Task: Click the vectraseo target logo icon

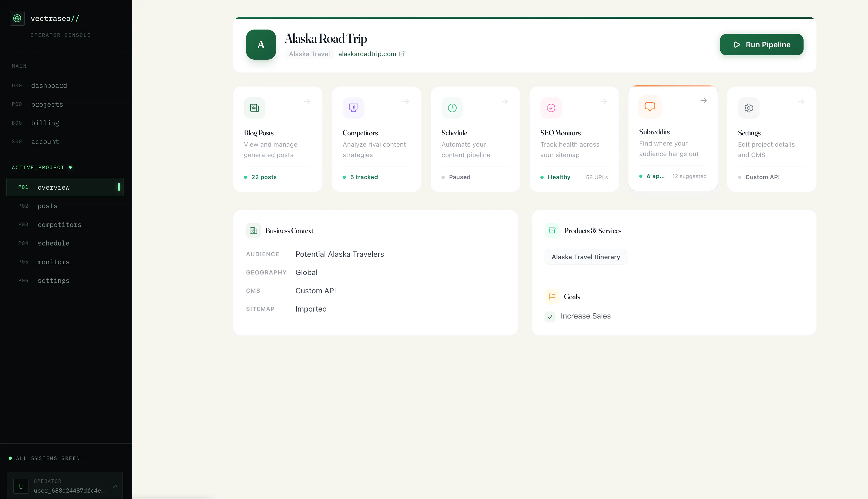Action: click(17, 18)
